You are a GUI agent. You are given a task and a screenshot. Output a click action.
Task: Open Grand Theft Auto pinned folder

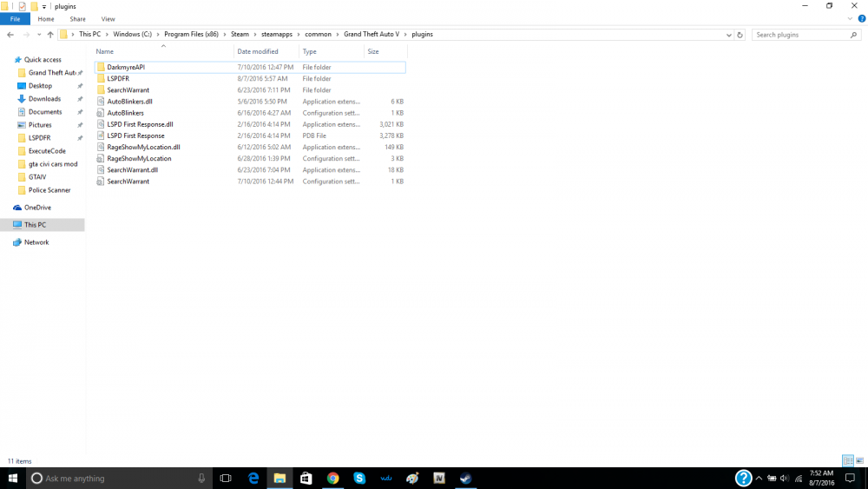52,73
